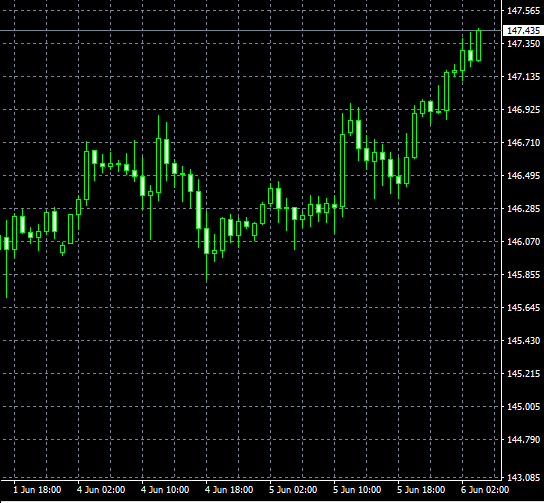The width and height of the screenshot is (544, 503).
Task: Click the 1 Jun 18:00 time label
Action: (x=37, y=490)
